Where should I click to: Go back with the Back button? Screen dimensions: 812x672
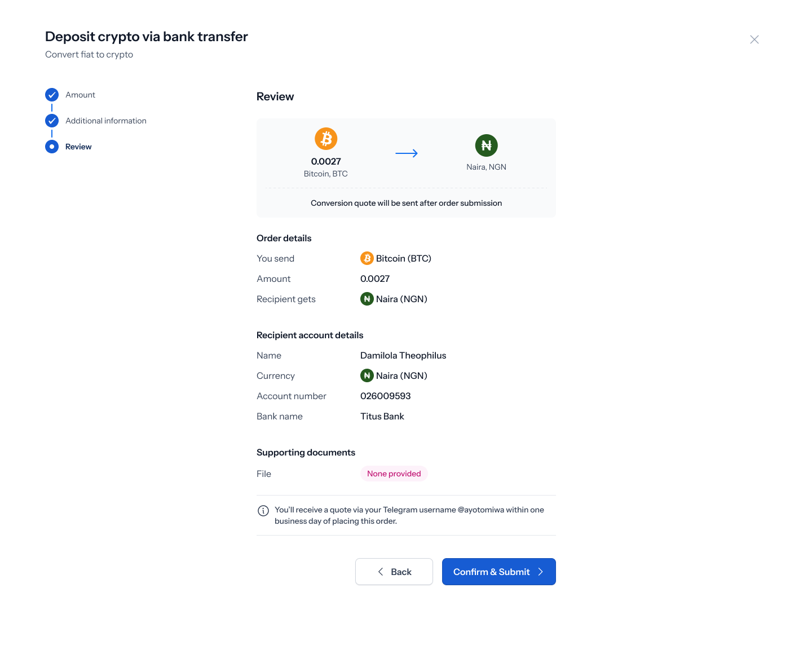[394, 572]
